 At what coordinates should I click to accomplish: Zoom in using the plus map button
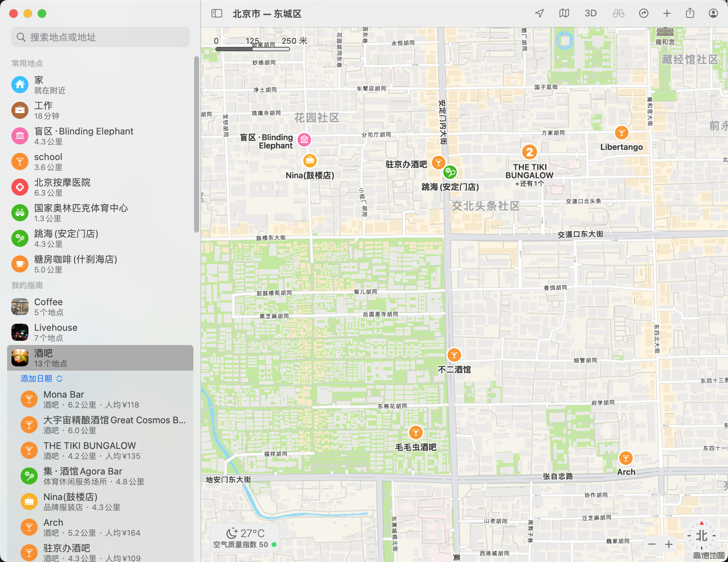point(669,544)
